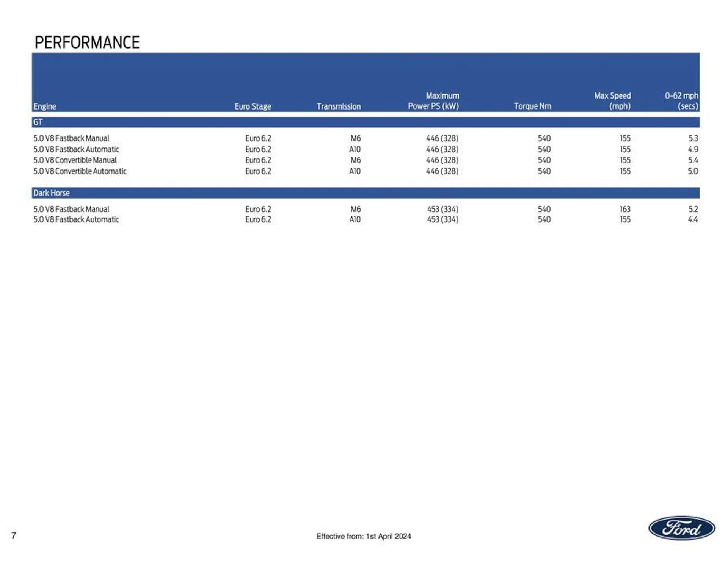Image resolution: width=728 pixels, height=562 pixels.
Task: Click the Ford logo
Action: pos(682,528)
